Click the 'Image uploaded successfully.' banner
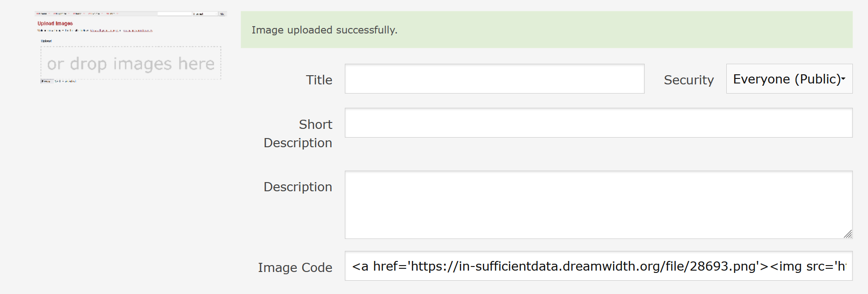Viewport: 868px width, 294px height. [547, 30]
